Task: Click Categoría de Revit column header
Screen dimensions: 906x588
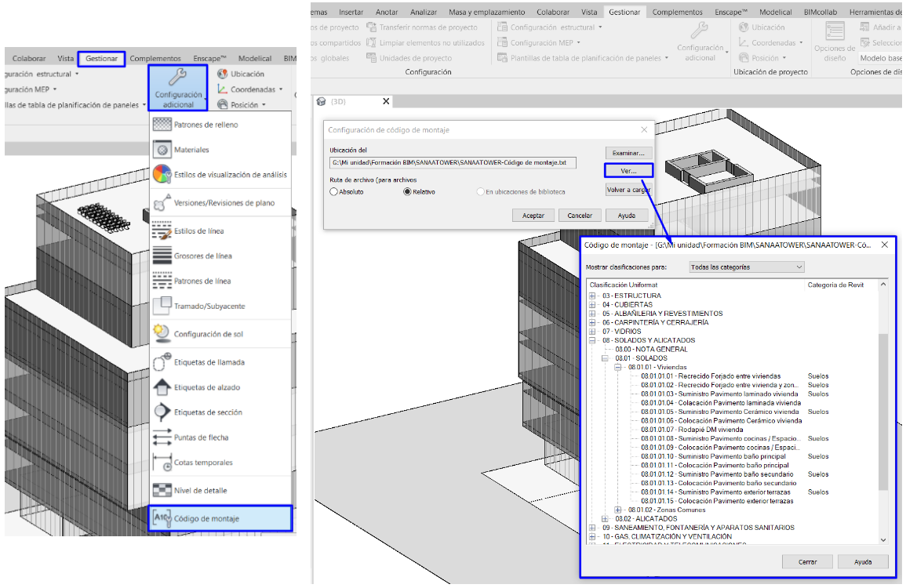Action: point(835,285)
